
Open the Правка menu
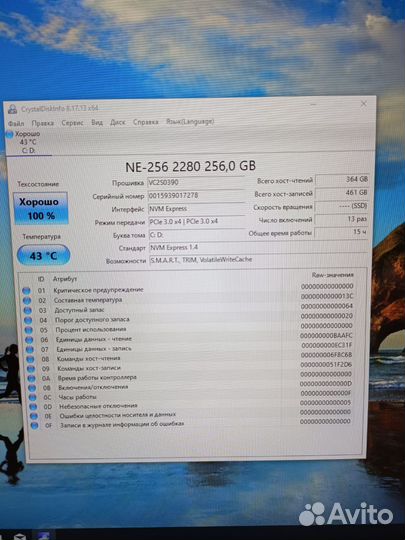[x=43, y=123]
